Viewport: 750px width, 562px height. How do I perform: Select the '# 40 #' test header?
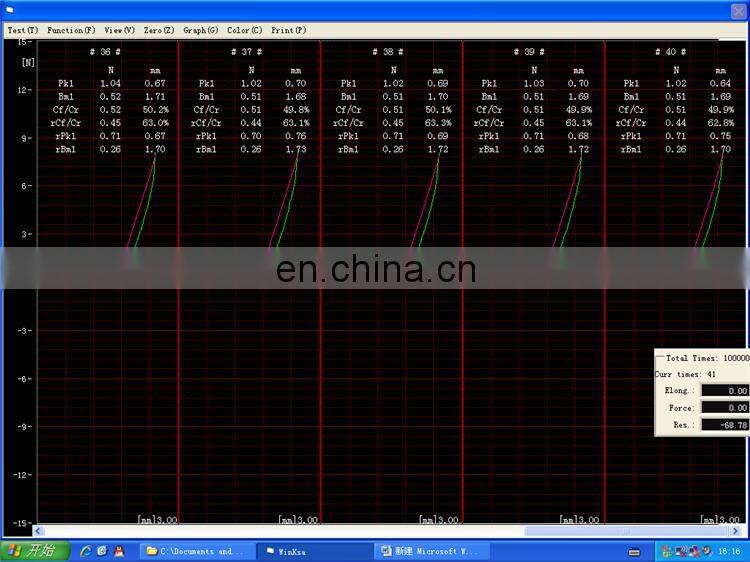click(671, 52)
